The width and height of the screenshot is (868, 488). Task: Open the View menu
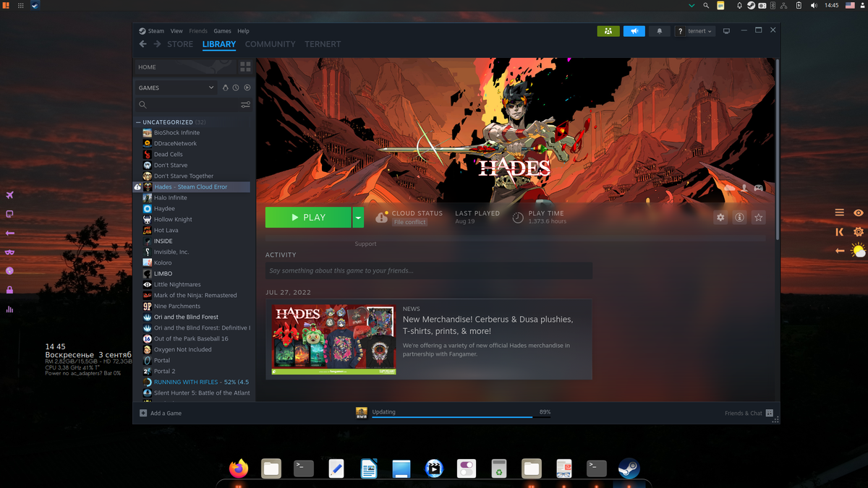(176, 31)
